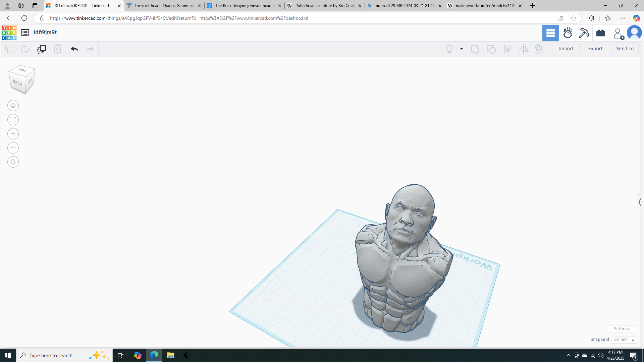Click the Paste toolbar icon
The height and width of the screenshot is (362, 644).
tap(25, 49)
